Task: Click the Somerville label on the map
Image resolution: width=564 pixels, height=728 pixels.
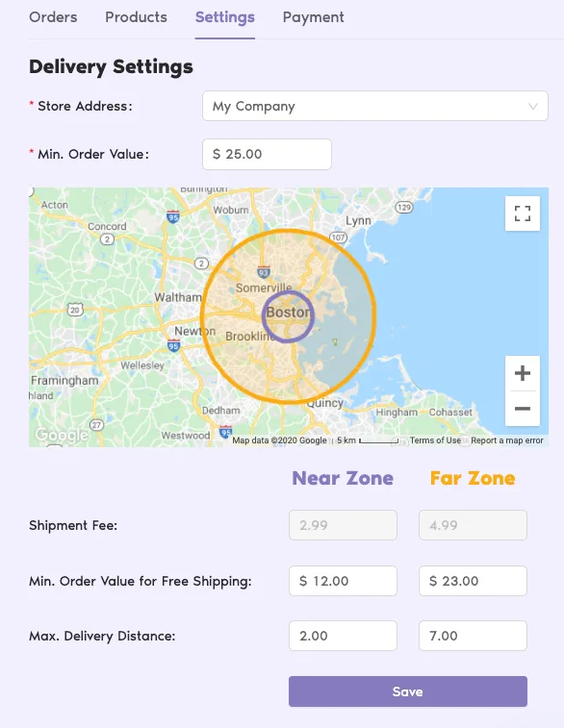Action: [x=264, y=288]
